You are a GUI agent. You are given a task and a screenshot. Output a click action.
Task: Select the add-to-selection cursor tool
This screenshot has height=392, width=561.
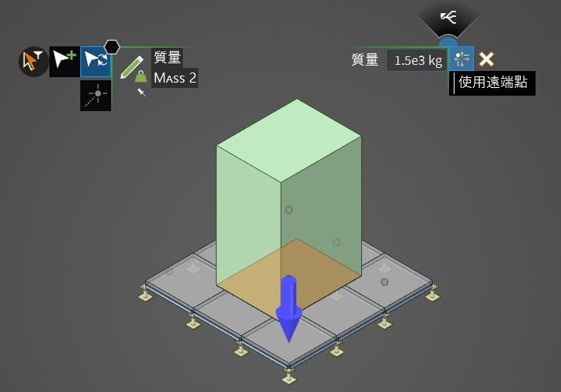point(64,62)
